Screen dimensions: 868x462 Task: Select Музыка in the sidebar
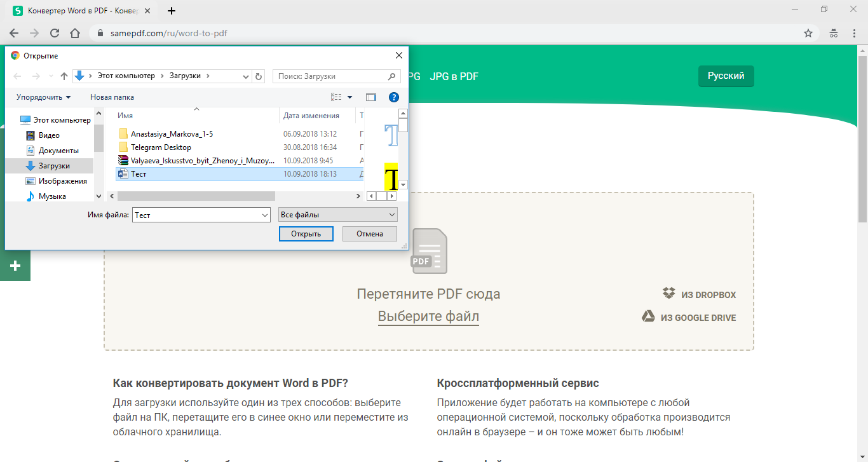(x=46, y=196)
